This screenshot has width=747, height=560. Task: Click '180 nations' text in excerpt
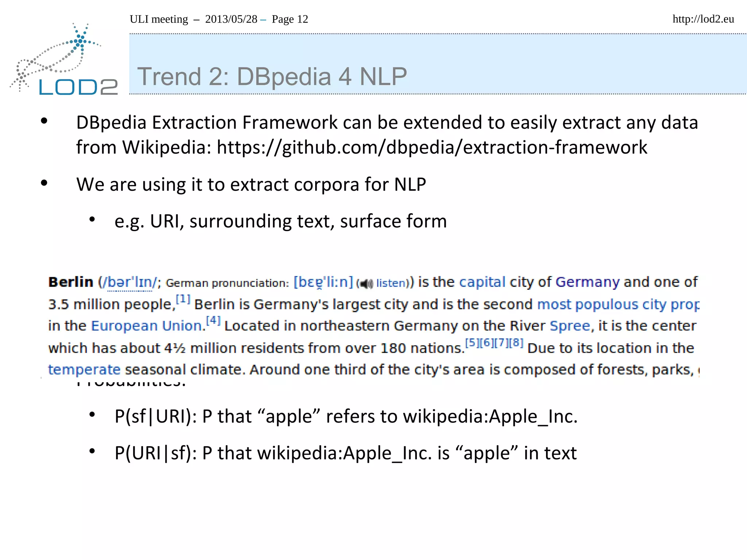[x=421, y=348]
